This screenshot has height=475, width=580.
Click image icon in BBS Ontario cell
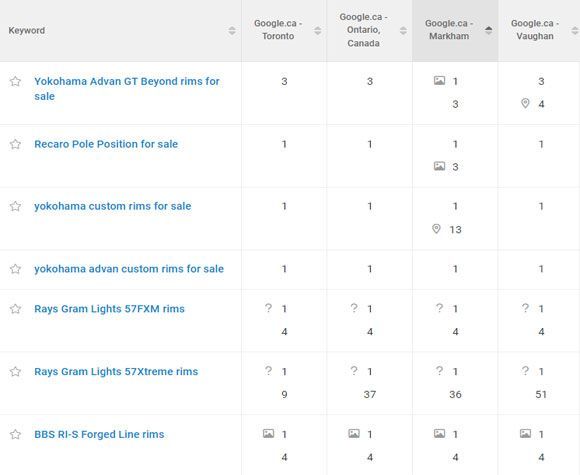point(354,433)
